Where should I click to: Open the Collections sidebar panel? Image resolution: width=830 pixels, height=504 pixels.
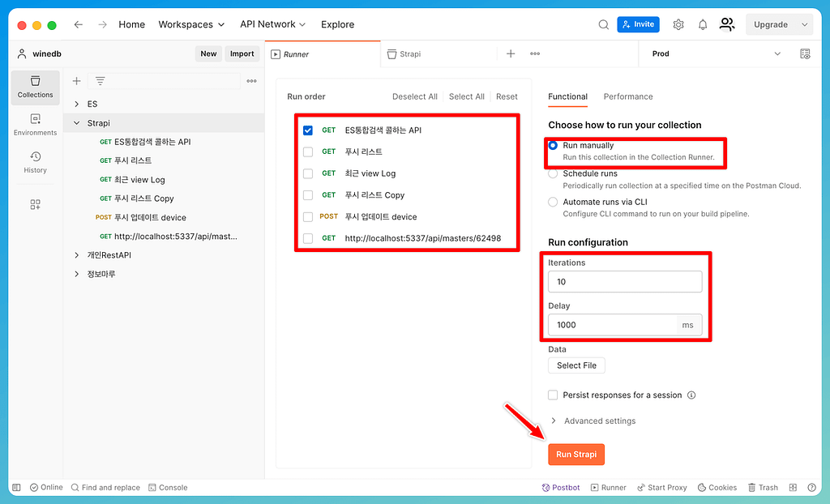[36, 87]
